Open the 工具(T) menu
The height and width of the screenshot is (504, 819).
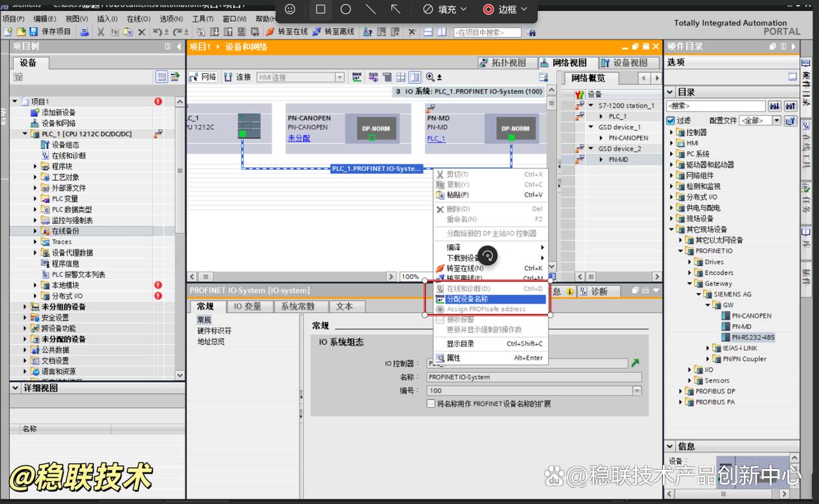[x=202, y=18]
